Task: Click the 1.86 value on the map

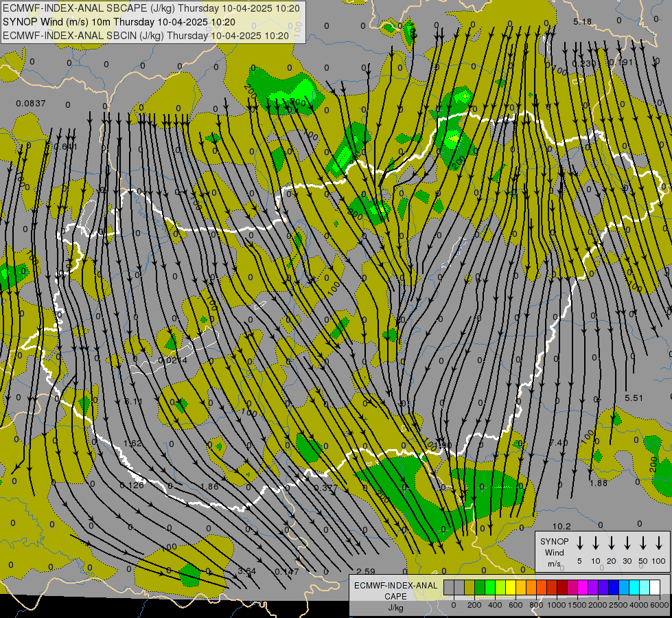Action: [209, 486]
